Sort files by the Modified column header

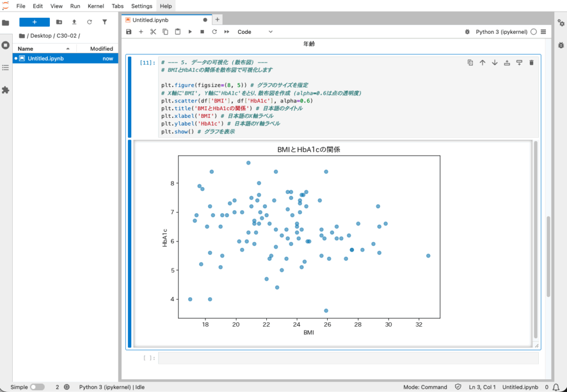[x=101, y=49]
